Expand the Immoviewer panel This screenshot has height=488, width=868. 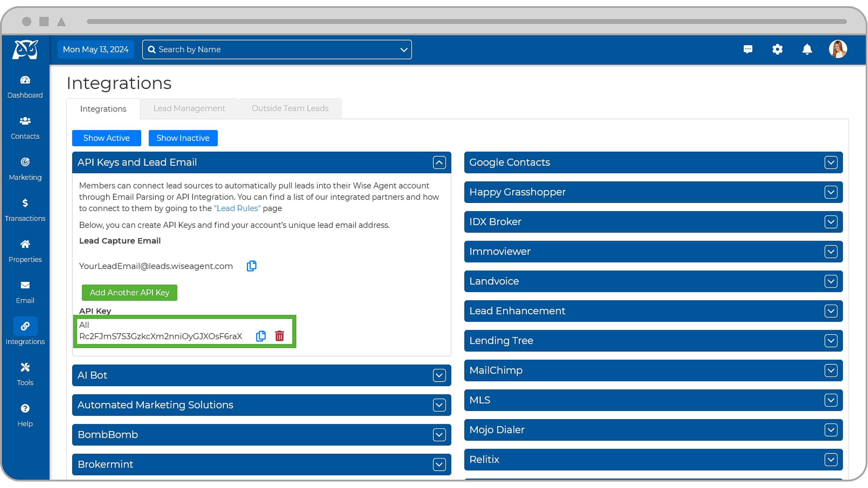(831, 251)
